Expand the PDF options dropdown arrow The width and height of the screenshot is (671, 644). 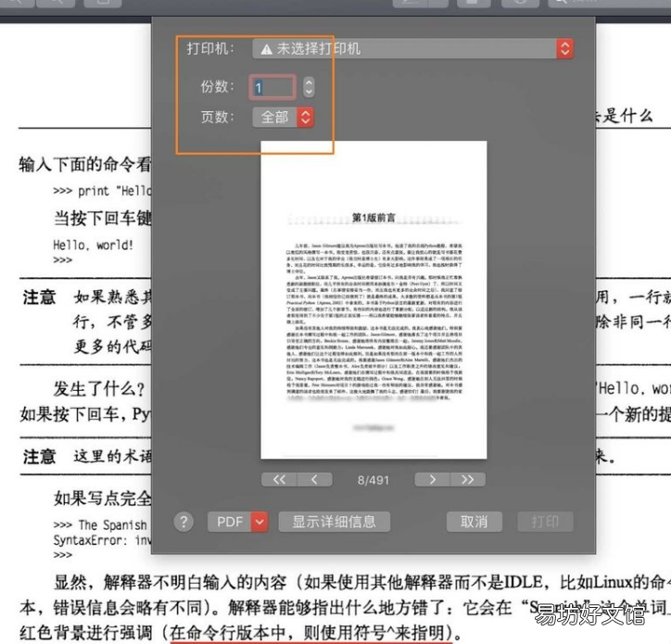coord(260,522)
